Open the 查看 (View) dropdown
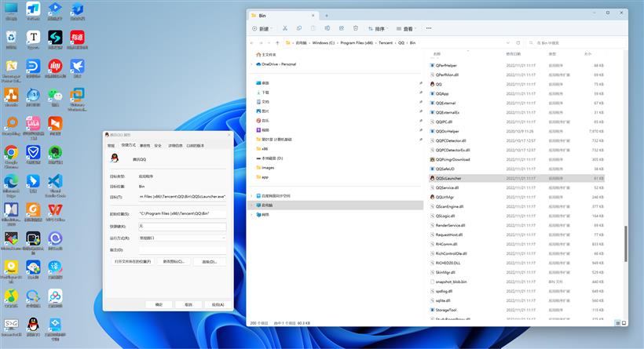The width and height of the screenshot is (644, 349). click(406, 28)
